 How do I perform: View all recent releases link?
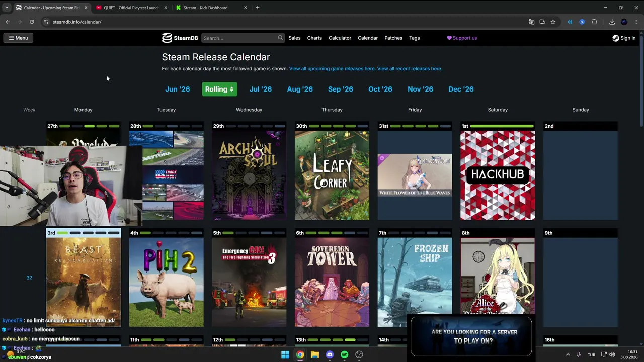pos(410,69)
